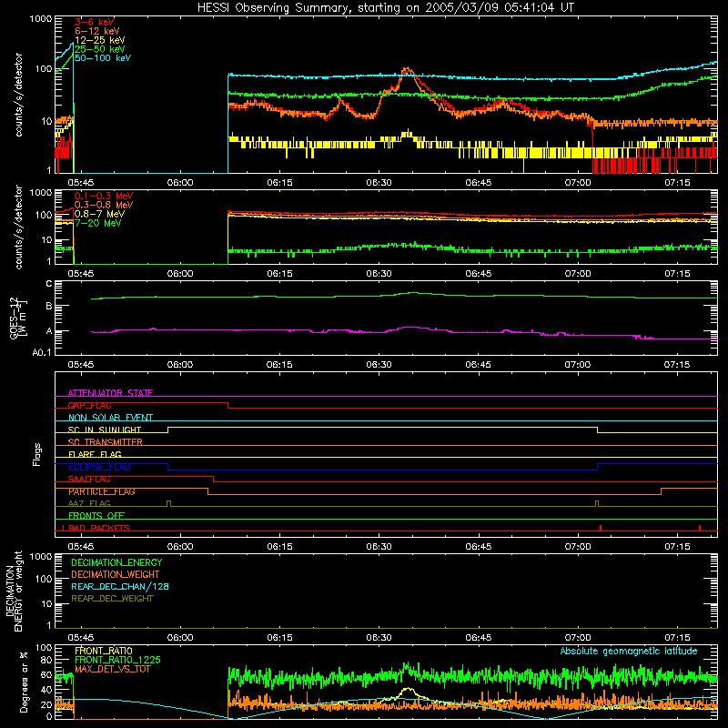
Task: Select the AAZ_FLAG label
Action: (89, 503)
